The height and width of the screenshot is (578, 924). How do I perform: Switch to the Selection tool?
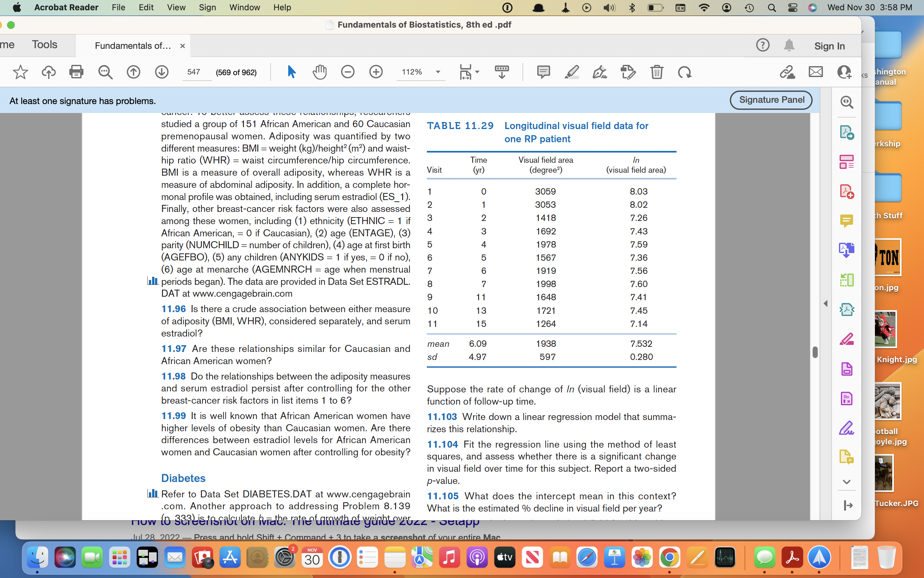(291, 72)
